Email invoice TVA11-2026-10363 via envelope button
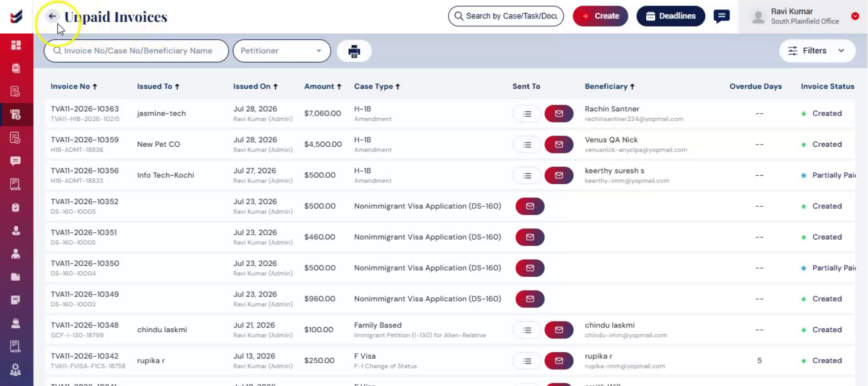The width and height of the screenshot is (868, 386). pyautogui.click(x=559, y=114)
